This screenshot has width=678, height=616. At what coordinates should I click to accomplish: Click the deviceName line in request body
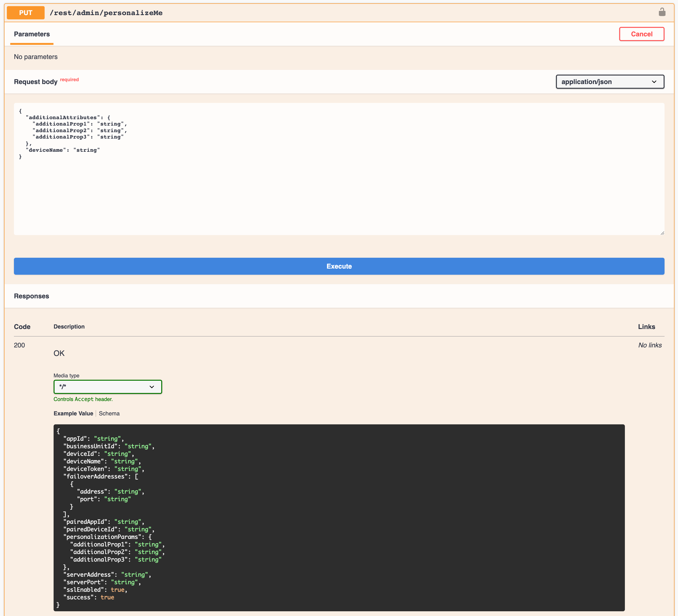(63, 150)
